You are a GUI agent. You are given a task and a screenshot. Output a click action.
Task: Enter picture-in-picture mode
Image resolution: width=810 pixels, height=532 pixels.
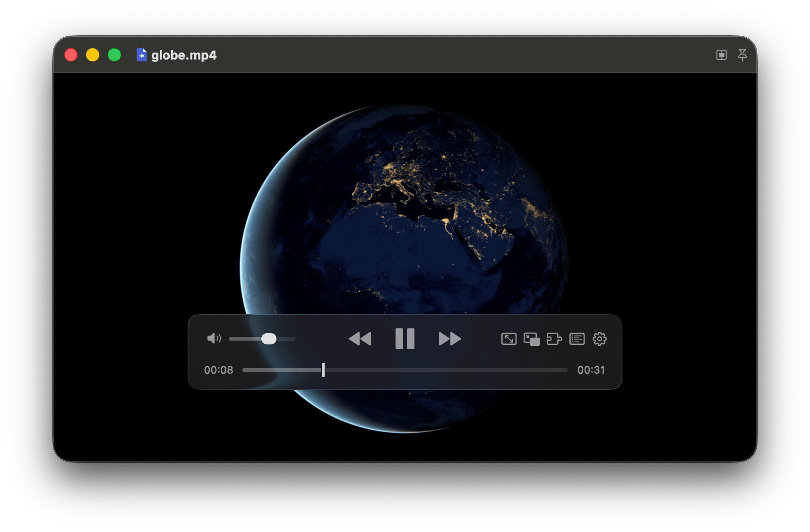tap(532, 339)
